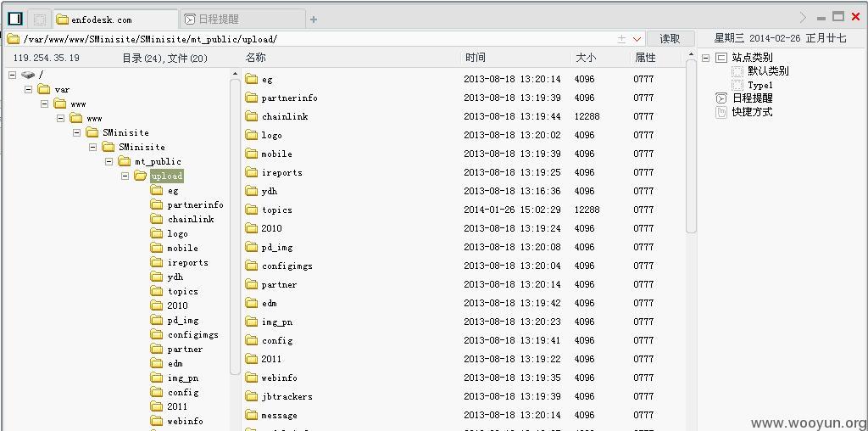The width and height of the screenshot is (868, 431).
Task: Open the path history dropdown arrow
Action: [637, 39]
